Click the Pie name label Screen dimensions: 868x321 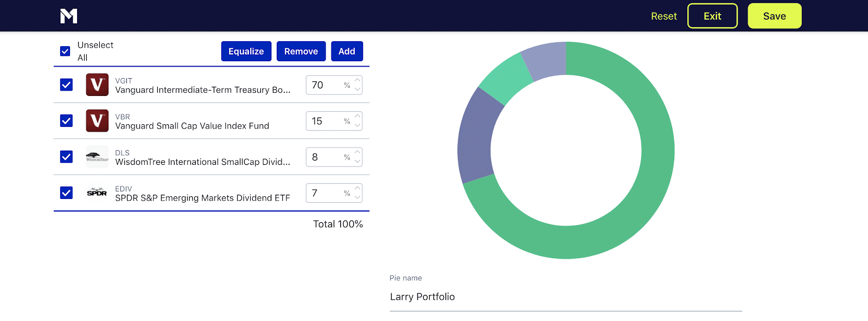pyautogui.click(x=406, y=278)
